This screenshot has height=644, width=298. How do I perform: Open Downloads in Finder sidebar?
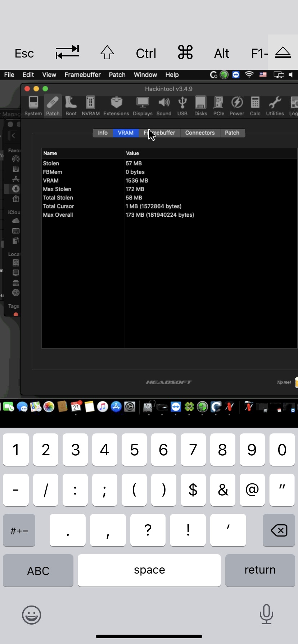coord(15,189)
